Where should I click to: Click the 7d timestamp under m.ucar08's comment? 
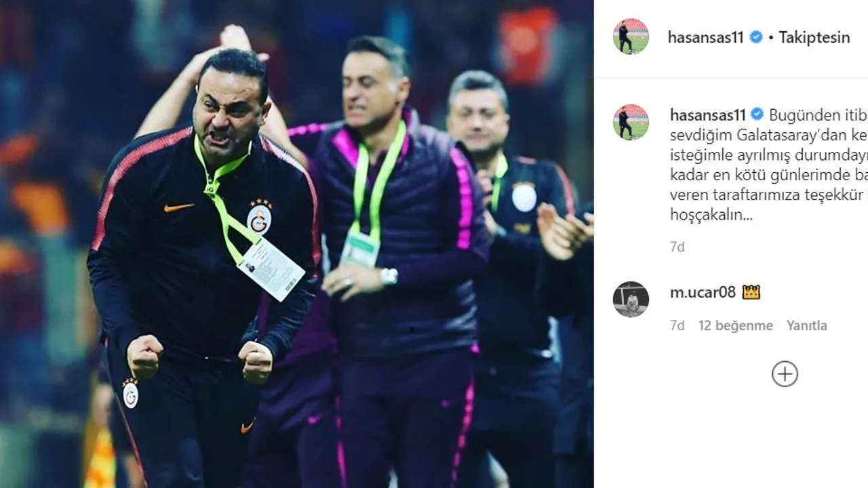677,325
